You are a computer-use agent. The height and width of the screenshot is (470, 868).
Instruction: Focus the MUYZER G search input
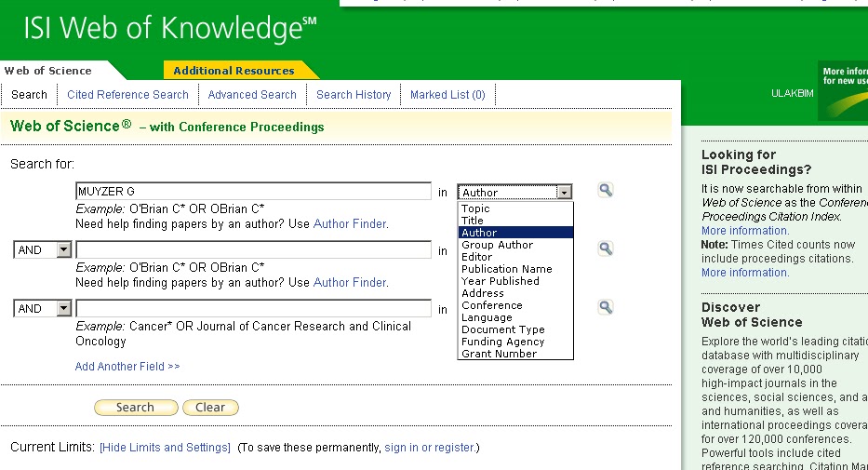point(253,191)
